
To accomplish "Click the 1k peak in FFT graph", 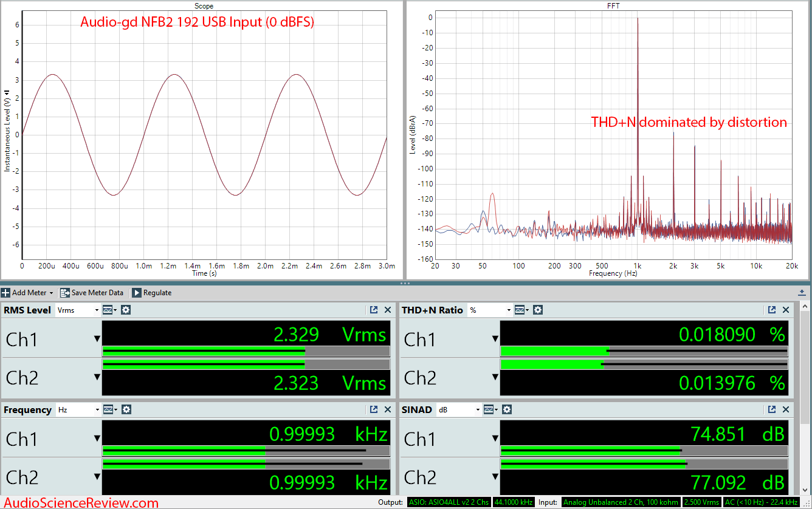I will (638, 121).
